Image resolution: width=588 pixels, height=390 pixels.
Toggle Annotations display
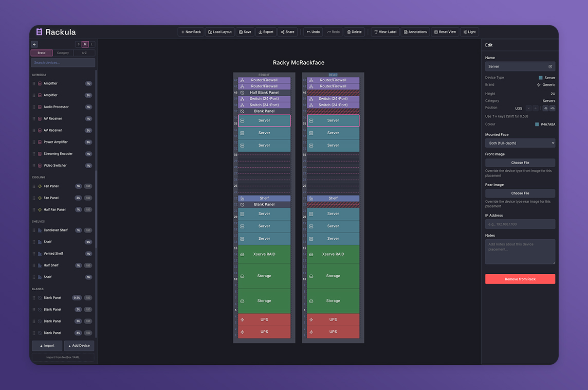pyautogui.click(x=415, y=32)
